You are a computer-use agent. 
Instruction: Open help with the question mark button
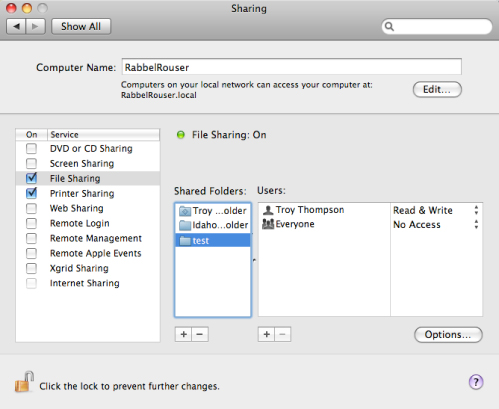point(476,382)
